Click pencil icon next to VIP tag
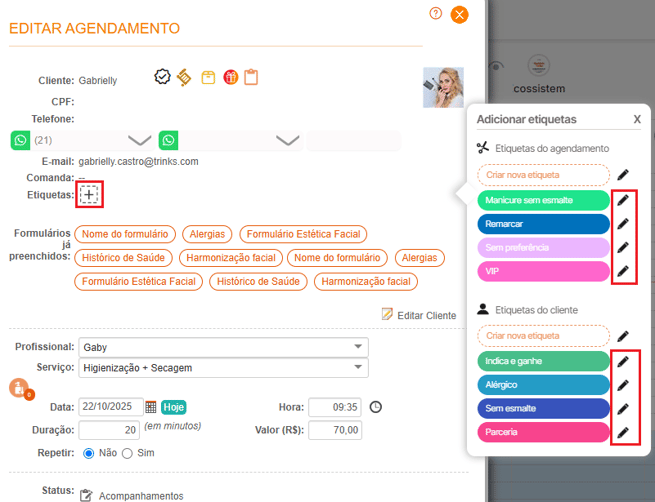The height and width of the screenshot is (502, 655). tap(623, 271)
